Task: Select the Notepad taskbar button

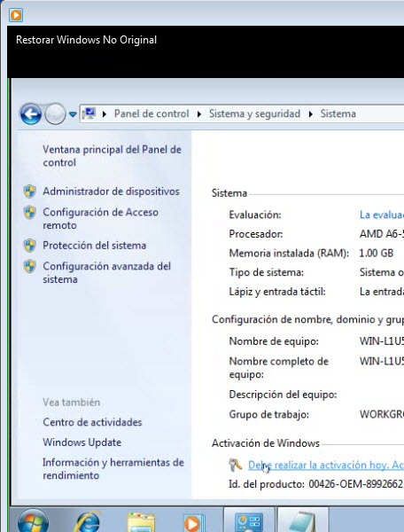Action: tap(303, 520)
